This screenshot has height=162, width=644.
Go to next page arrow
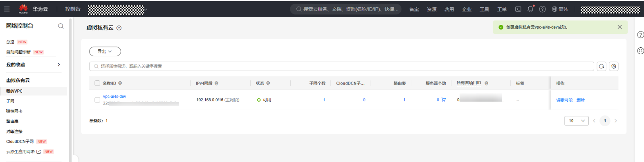click(615, 121)
